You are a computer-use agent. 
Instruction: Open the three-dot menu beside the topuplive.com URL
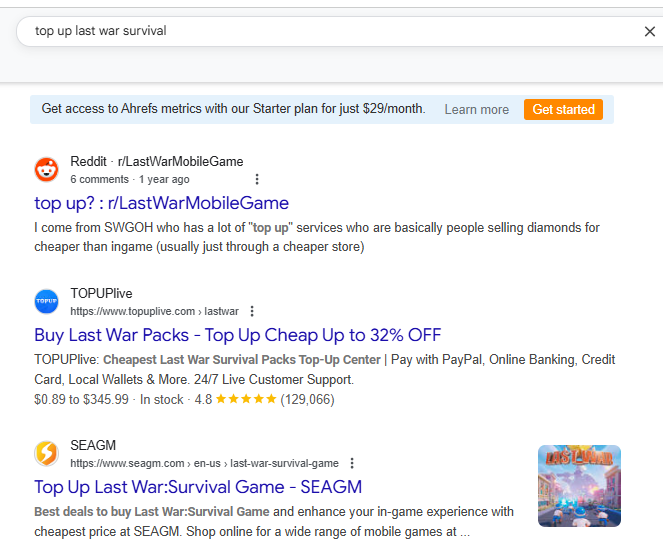point(252,311)
